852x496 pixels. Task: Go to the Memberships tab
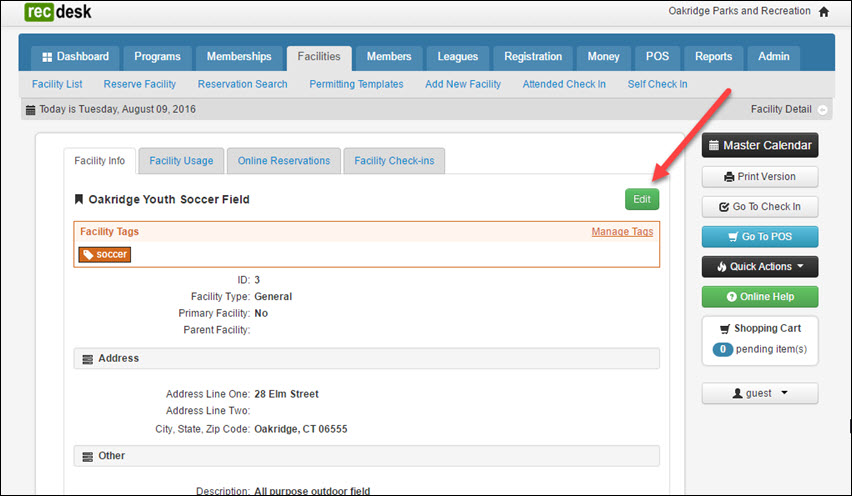point(239,57)
